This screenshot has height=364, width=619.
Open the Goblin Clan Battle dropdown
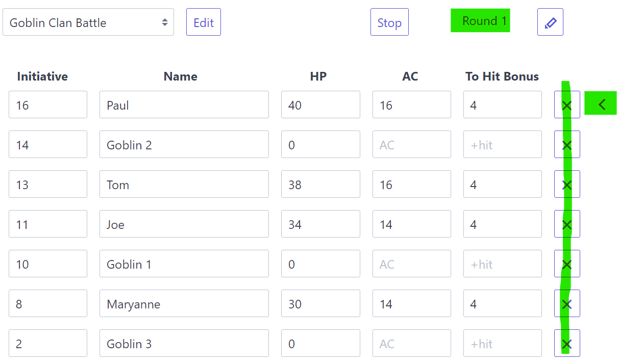(88, 22)
